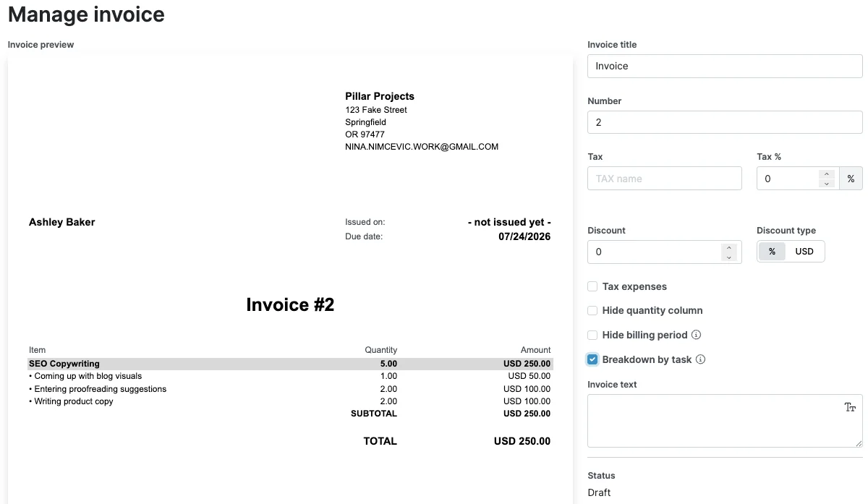Uncheck the Breakdown by task checkbox

592,359
